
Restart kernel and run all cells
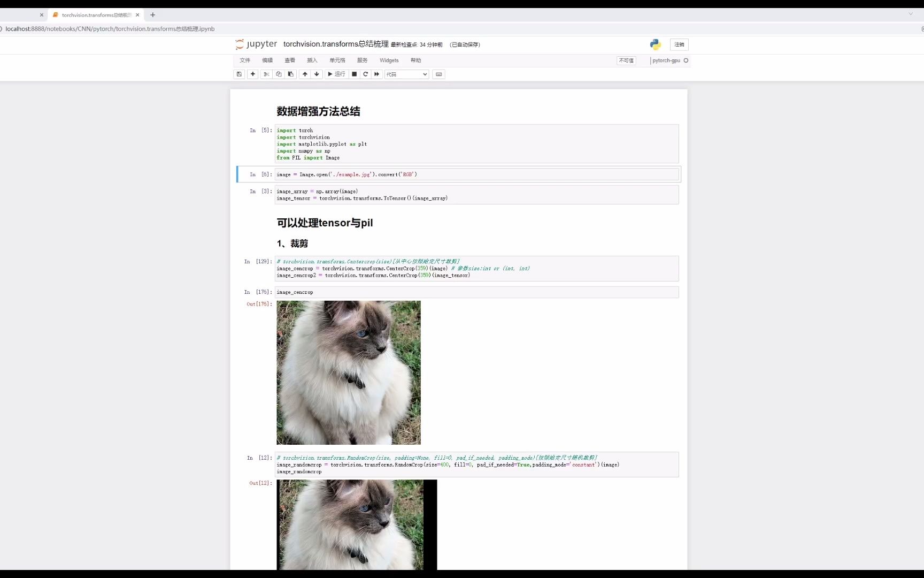click(x=377, y=74)
